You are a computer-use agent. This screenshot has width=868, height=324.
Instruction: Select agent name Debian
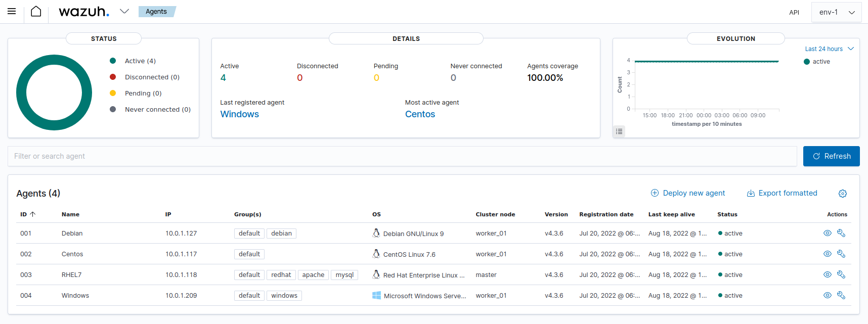pos(72,233)
